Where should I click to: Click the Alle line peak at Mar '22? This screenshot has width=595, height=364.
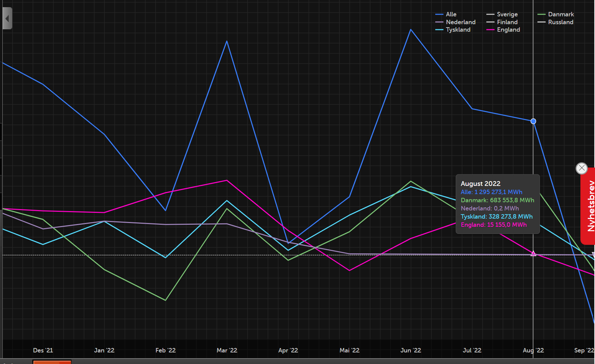(x=227, y=41)
